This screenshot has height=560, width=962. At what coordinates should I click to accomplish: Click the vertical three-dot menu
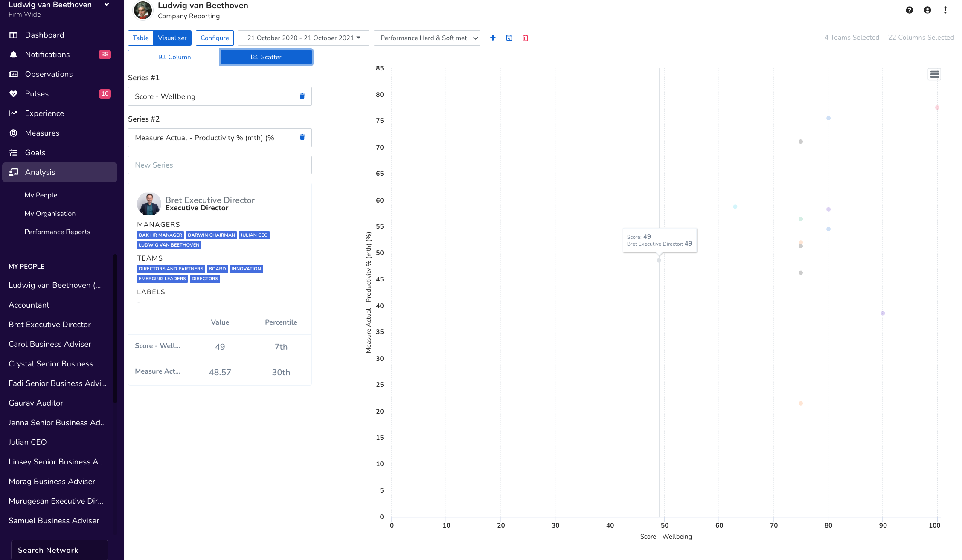[945, 10]
